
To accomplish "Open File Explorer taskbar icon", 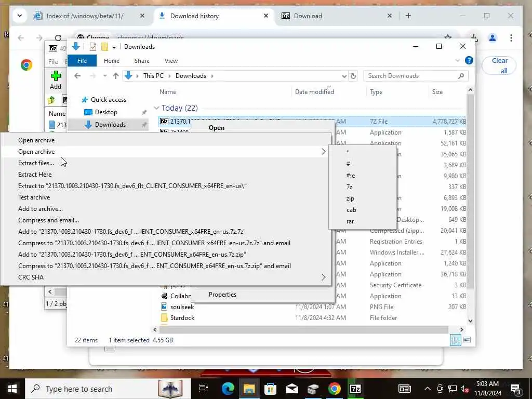I will coord(249,389).
